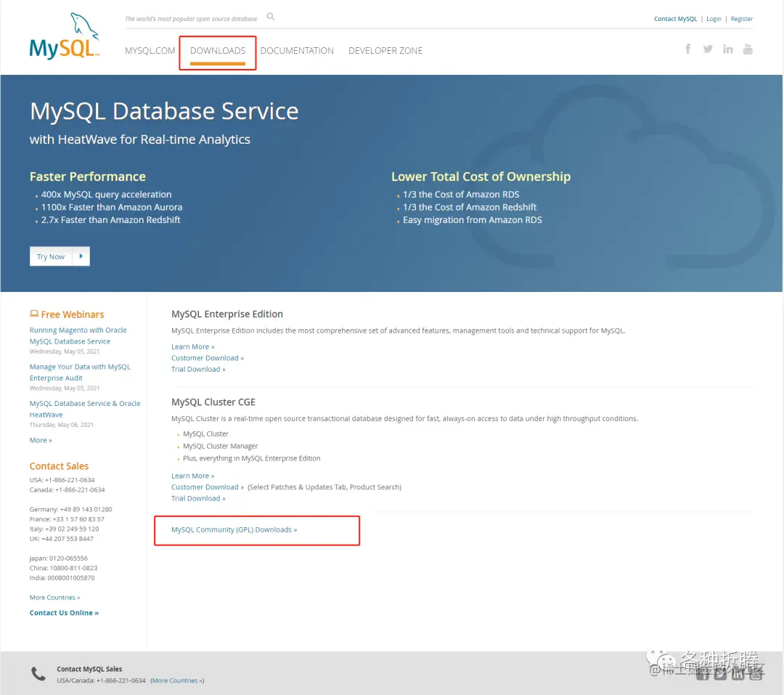This screenshot has height=695, width=784.
Task: Open the MySQL Twitter icon in header
Action: 708,49
